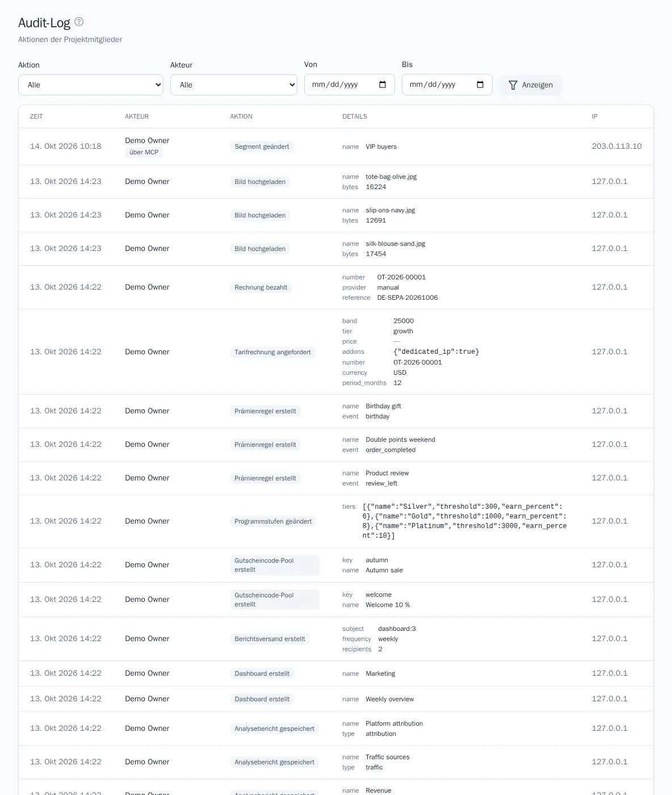Click the subject value dashboard:3
The height and width of the screenshot is (795, 672).
(397, 629)
